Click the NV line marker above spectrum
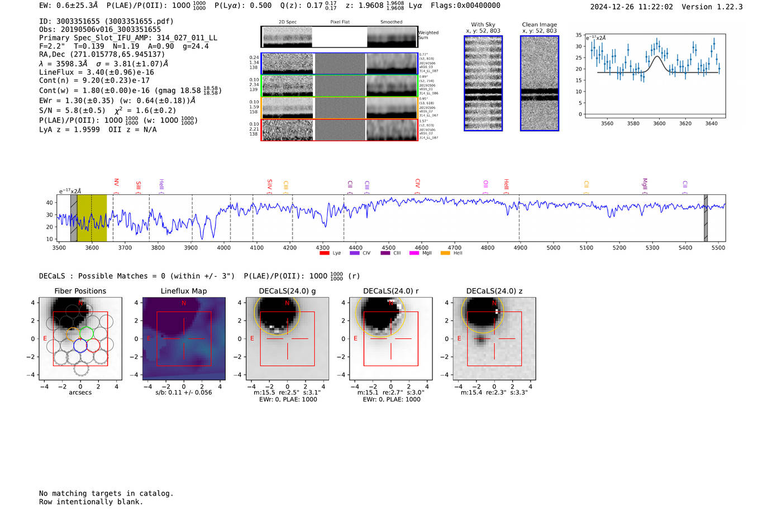The height and width of the screenshot is (532, 782). 116,183
